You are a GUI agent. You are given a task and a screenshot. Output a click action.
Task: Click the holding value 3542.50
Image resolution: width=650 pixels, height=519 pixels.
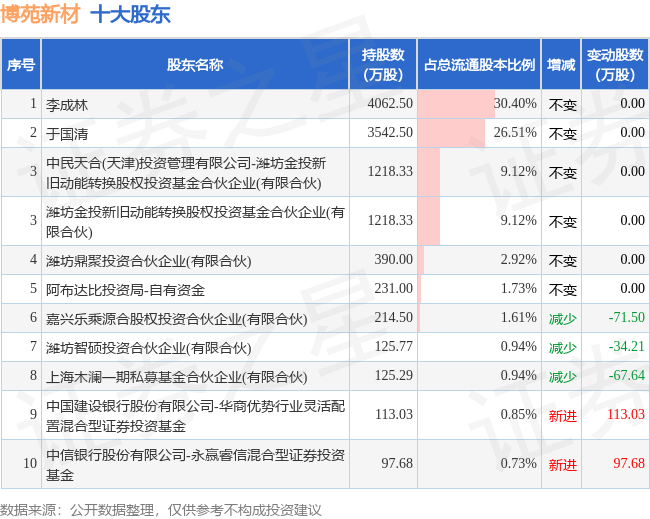[390, 132]
